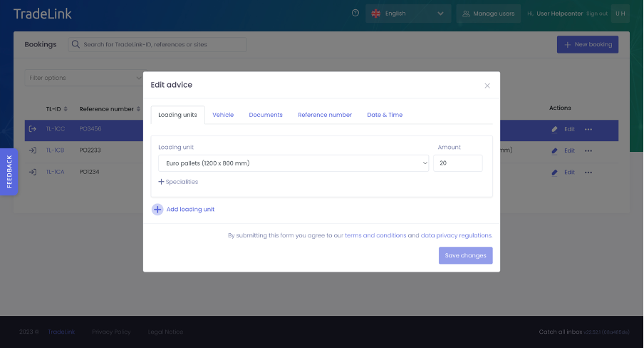Go to Date & Time tab
This screenshot has height=348, width=644.
click(x=385, y=115)
